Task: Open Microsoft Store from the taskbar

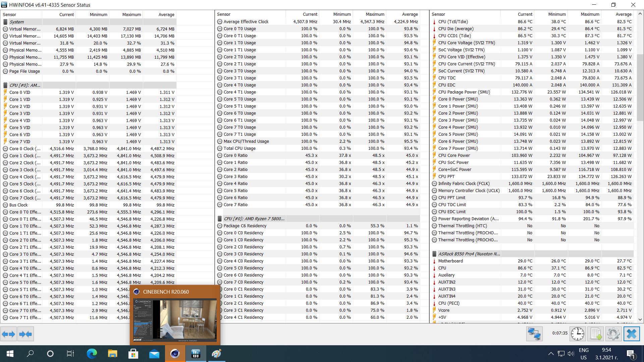Action: click(133, 354)
